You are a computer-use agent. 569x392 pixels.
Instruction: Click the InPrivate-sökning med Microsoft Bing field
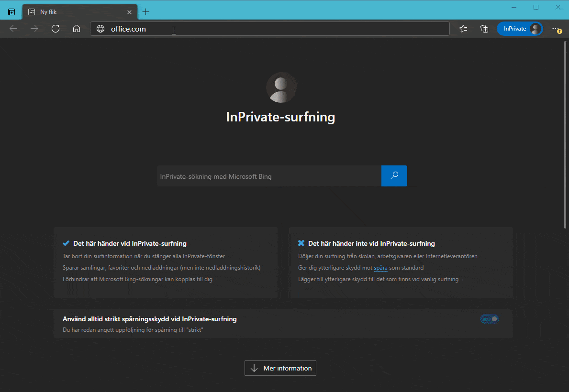tap(269, 176)
